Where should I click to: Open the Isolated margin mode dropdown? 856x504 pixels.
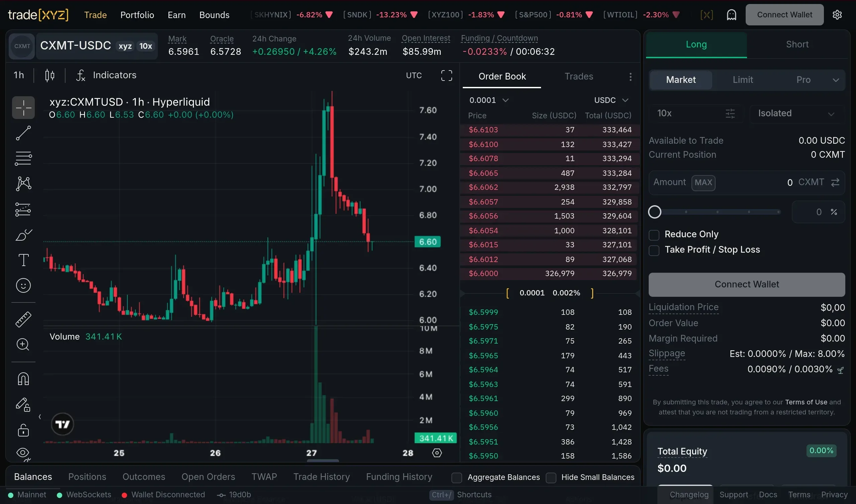pos(797,113)
